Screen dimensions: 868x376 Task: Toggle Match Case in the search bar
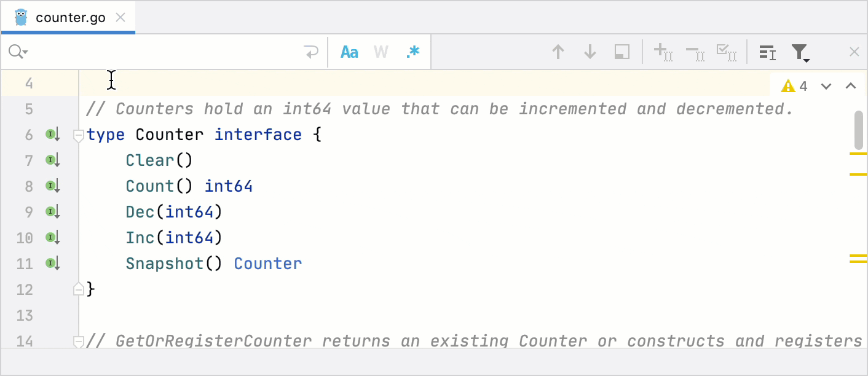point(349,52)
